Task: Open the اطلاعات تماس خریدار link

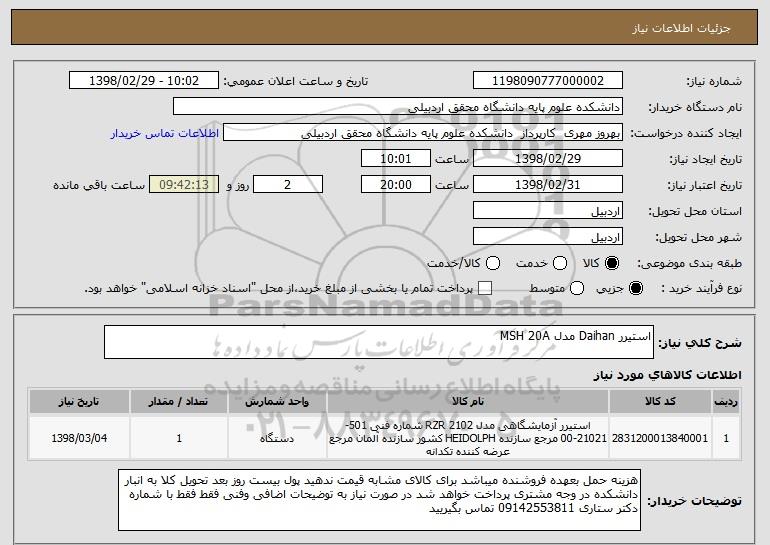Action: [164, 134]
